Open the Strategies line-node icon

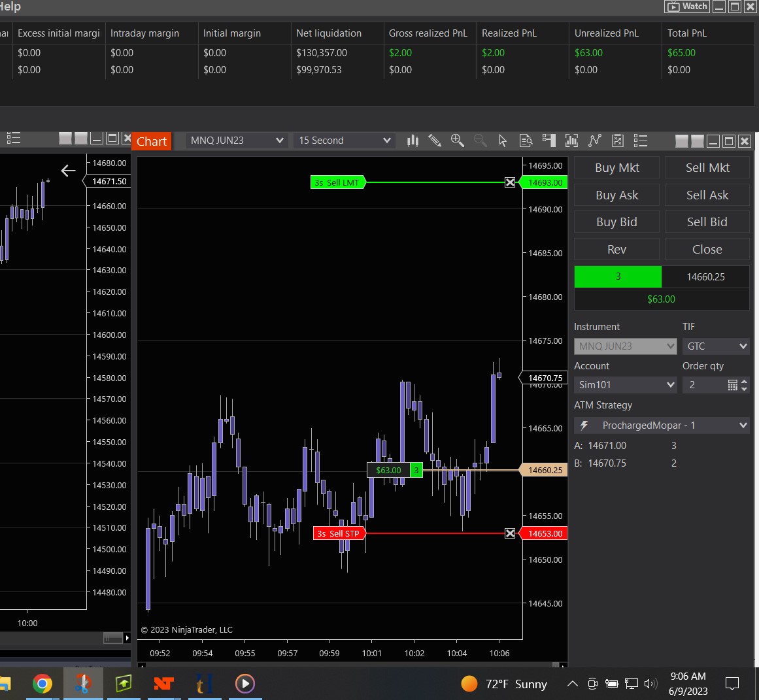[594, 141]
